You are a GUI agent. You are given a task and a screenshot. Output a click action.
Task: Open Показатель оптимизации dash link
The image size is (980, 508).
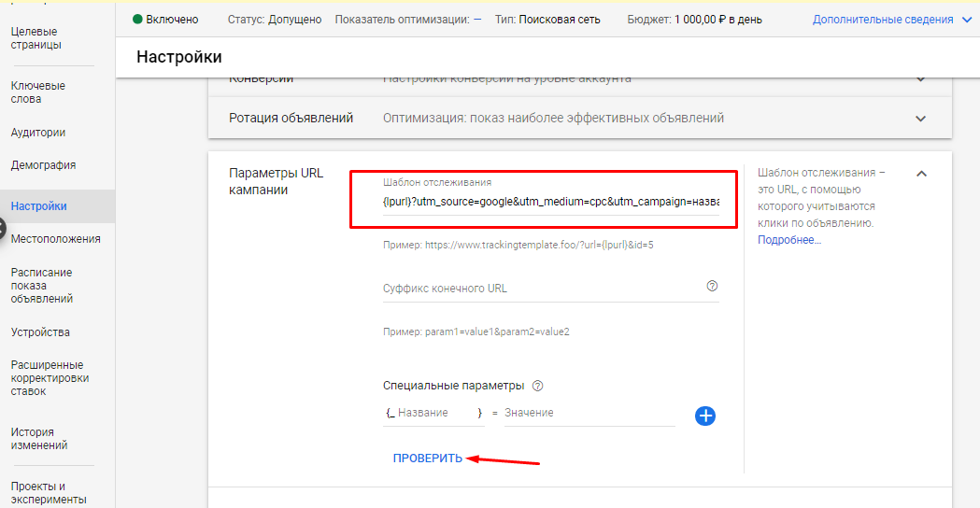click(477, 19)
